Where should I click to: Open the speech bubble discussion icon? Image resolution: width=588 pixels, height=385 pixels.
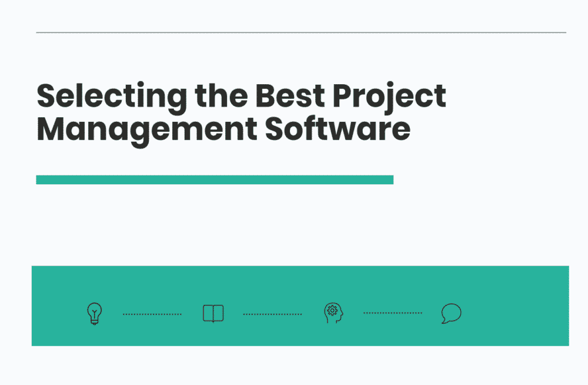point(450,313)
